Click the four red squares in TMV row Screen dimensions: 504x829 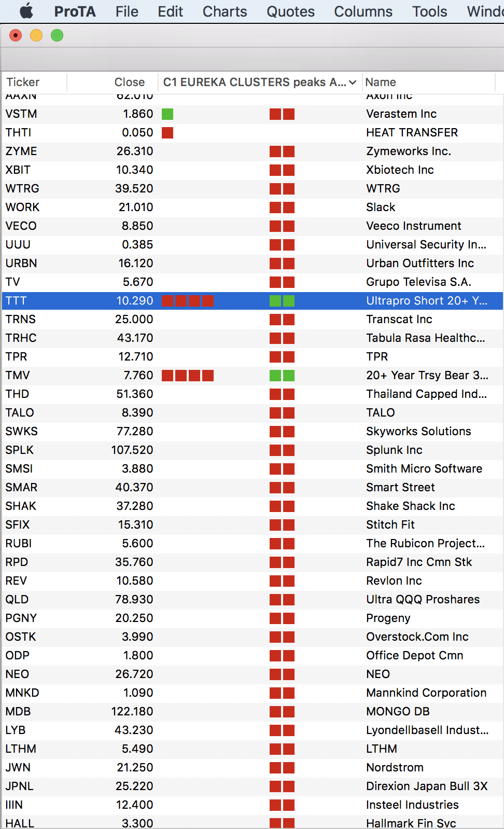click(x=188, y=376)
